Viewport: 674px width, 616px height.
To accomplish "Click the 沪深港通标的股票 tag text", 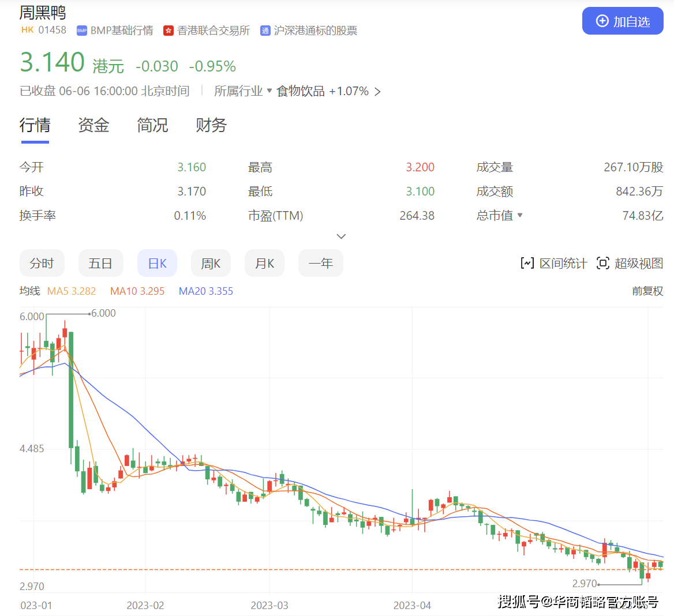I will coord(316,31).
